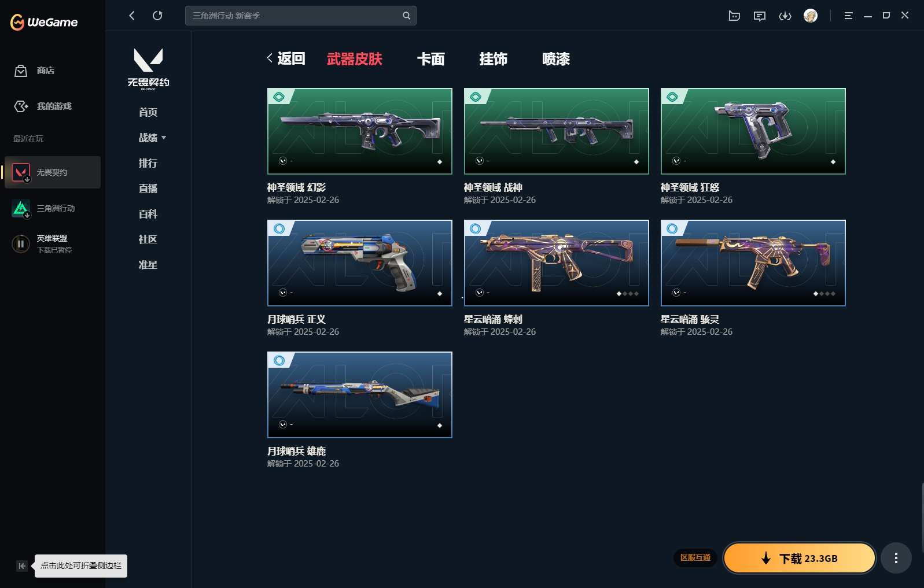This screenshot has width=924, height=588.
Task: Click 返回 to go back
Action: pyautogui.click(x=286, y=58)
